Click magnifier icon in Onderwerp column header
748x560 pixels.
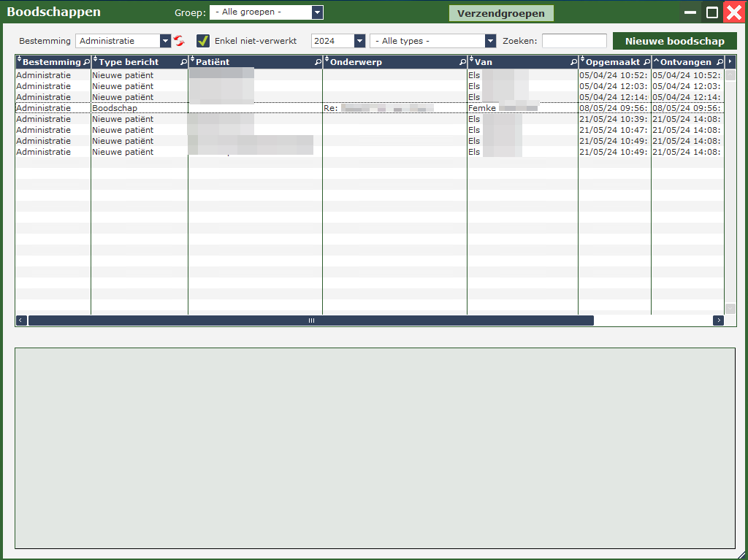tap(462, 62)
